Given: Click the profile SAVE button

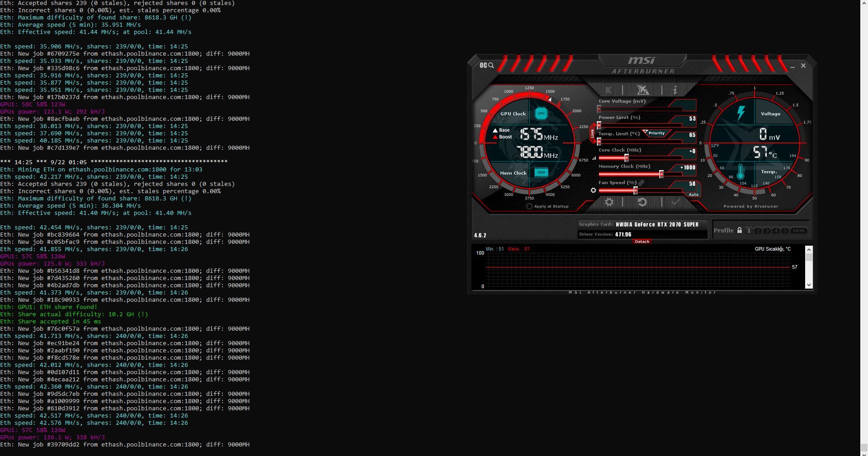Looking at the screenshot, I should tap(799, 231).
